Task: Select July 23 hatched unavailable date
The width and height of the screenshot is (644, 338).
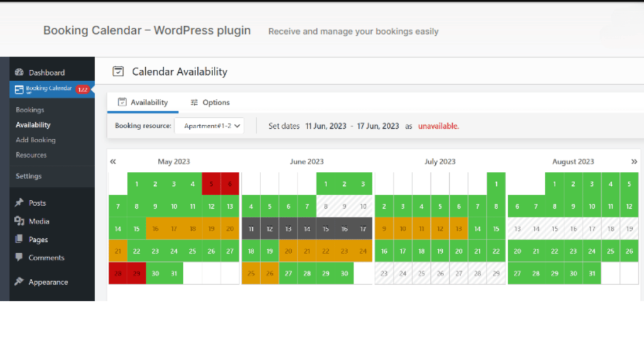Action: [384, 273]
